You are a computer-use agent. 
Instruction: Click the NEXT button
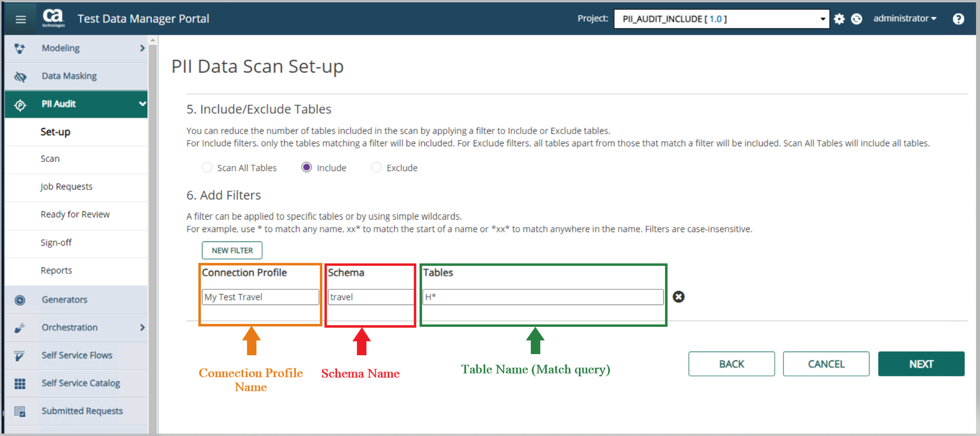pyautogui.click(x=921, y=364)
